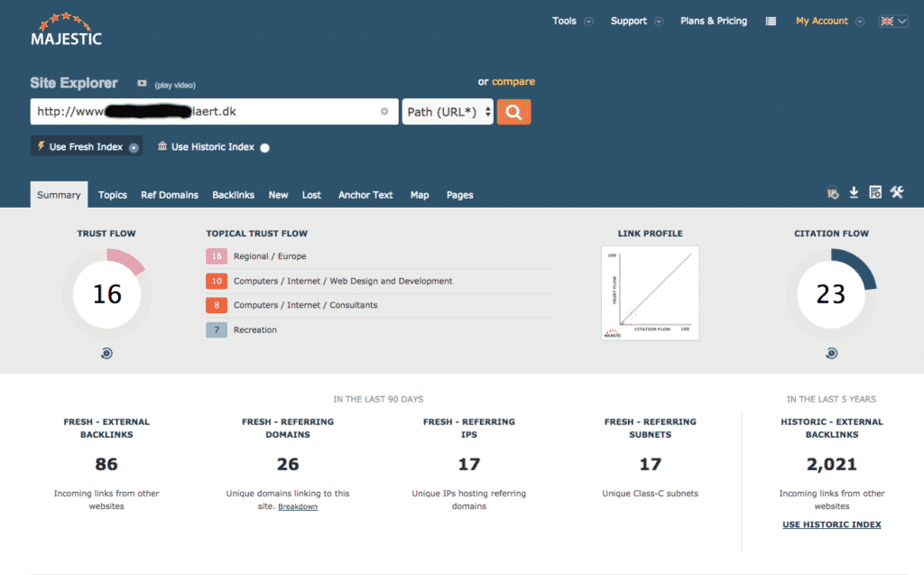Switch to the Anchor Text tab

coord(365,195)
